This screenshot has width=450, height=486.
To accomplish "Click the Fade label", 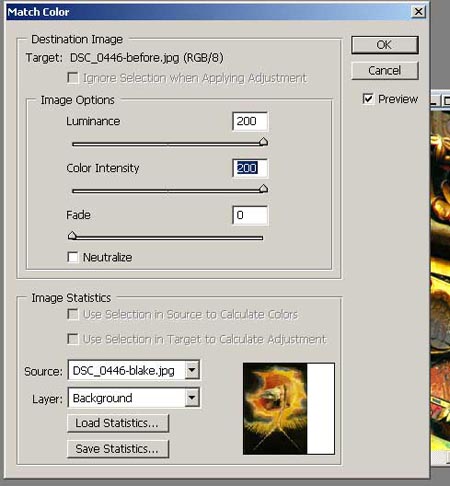I will pos(78,215).
